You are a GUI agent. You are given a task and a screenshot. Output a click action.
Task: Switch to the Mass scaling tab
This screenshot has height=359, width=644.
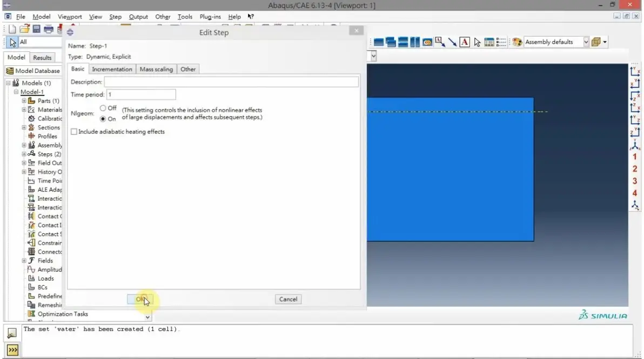156,69
